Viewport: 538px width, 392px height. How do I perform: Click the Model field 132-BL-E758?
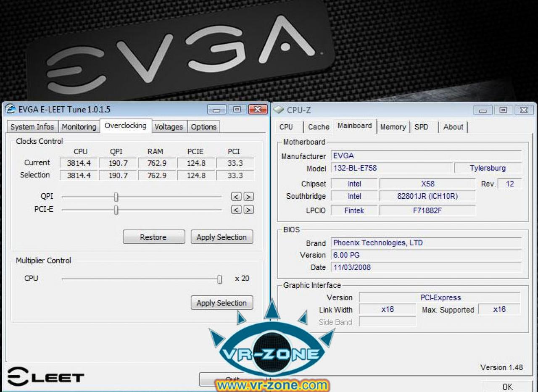point(392,168)
